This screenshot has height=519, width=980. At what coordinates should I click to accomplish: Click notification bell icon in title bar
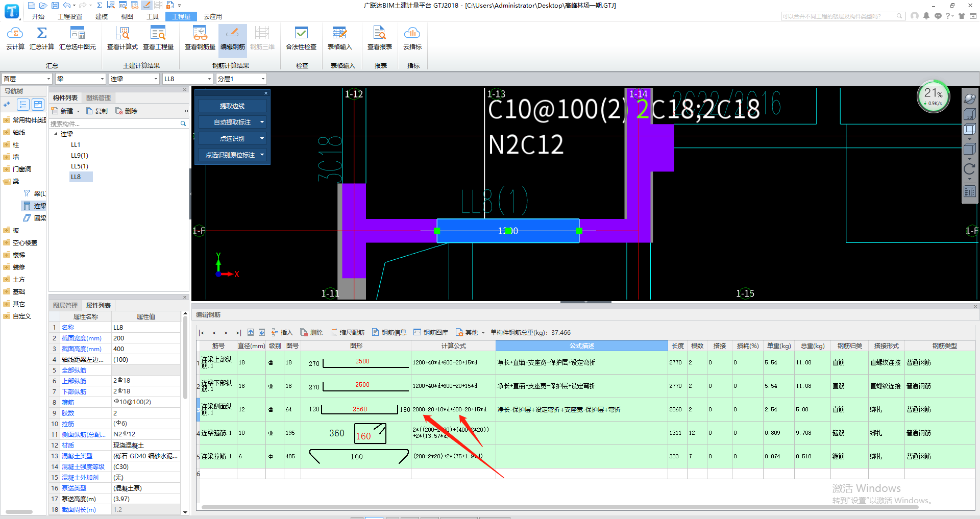(x=926, y=16)
